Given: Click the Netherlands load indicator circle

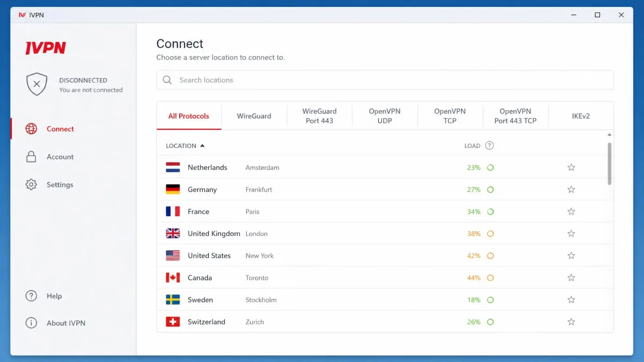Looking at the screenshot, I should [x=490, y=167].
